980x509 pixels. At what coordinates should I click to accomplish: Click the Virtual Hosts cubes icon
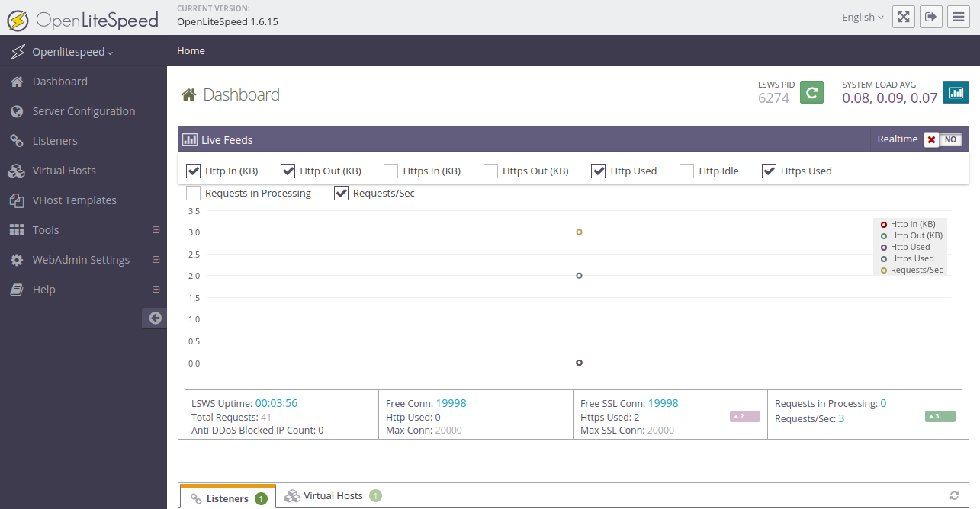click(x=17, y=171)
